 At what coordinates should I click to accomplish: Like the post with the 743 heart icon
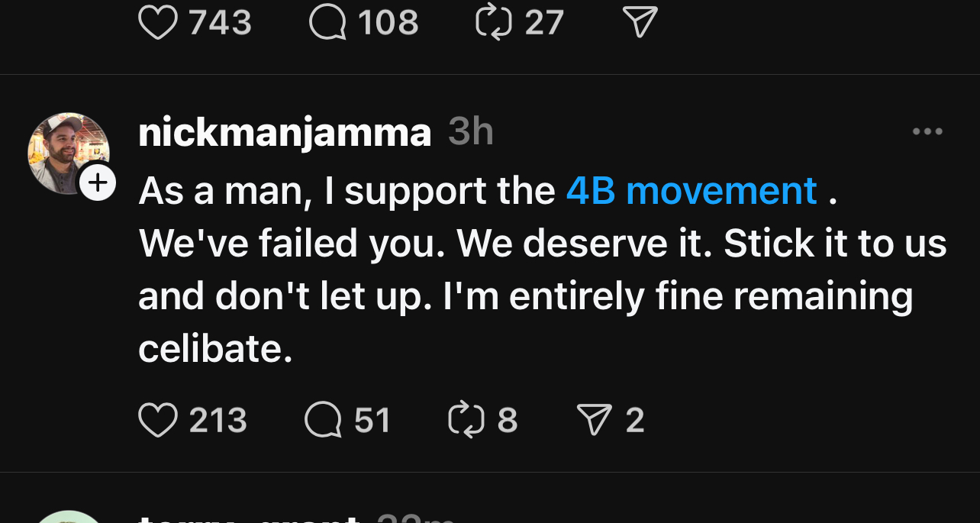[x=157, y=22]
